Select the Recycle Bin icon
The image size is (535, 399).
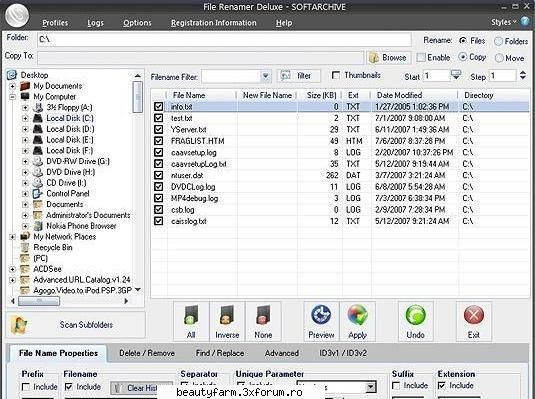25,247
